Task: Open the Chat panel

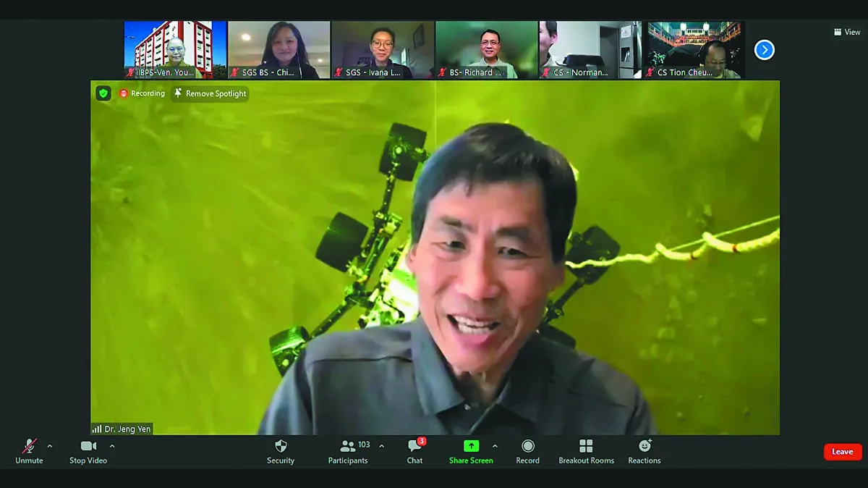Action: [414, 451]
